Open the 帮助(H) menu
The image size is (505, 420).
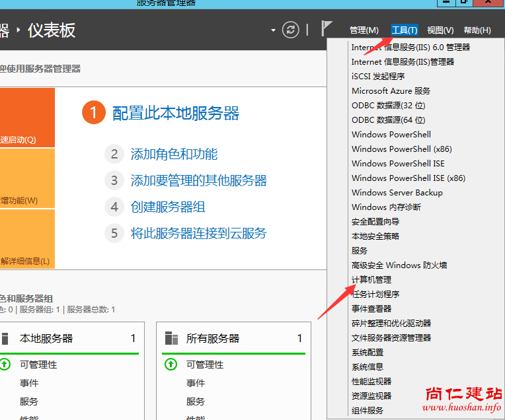(x=477, y=30)
